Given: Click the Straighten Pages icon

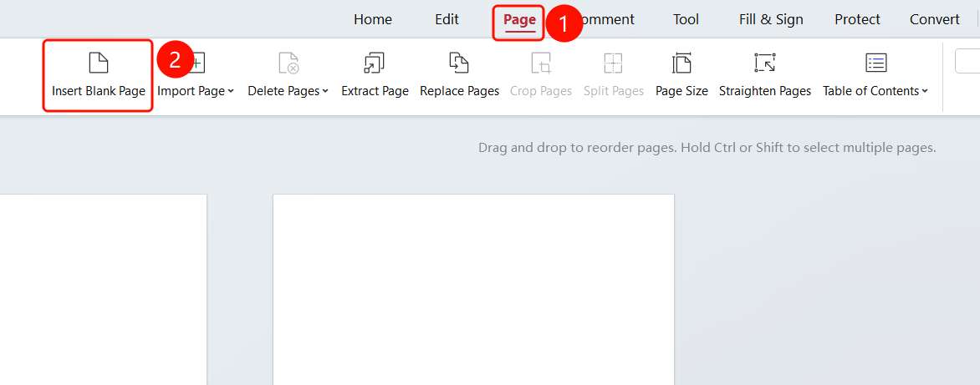Looking at the screenshot, I should [x=765, y=63].
